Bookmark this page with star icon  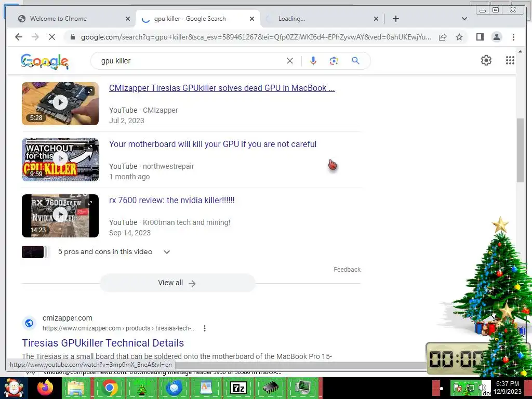[x=459, y=37]
